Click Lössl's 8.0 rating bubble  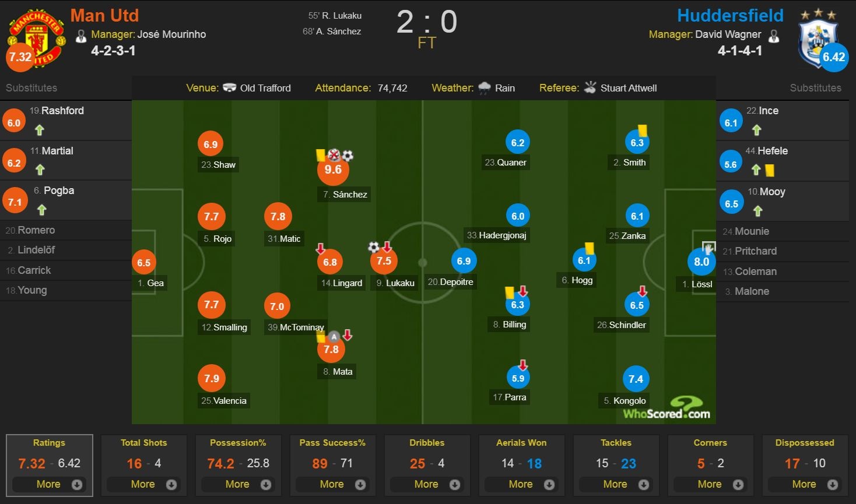coord(701,262)
